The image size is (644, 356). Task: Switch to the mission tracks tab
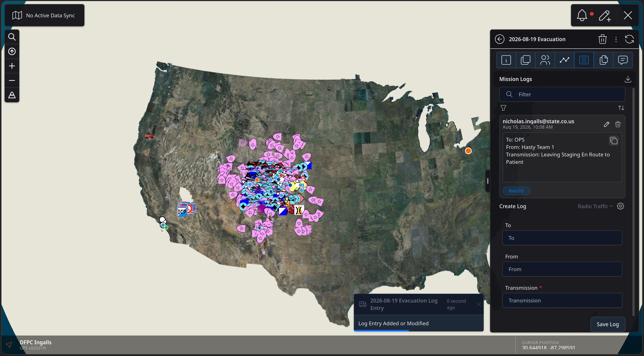pyautogui.click(x=565, y=60)
